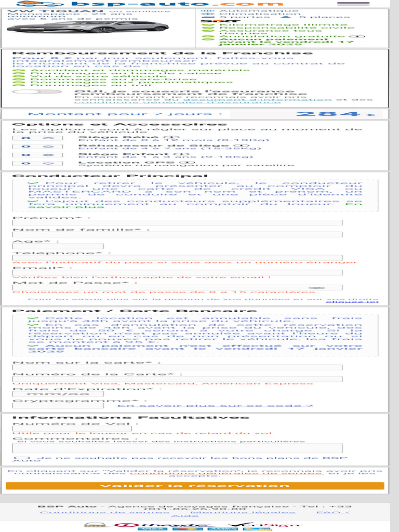Viewport: 399px width, 532px height.
Task: Open En savoir plus sur ce code link
Action: [215, 405]
